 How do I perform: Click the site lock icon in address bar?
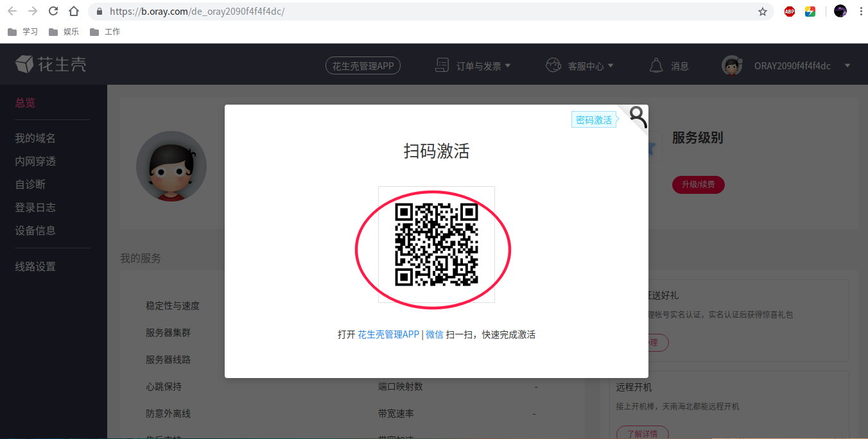coord(100,12)
